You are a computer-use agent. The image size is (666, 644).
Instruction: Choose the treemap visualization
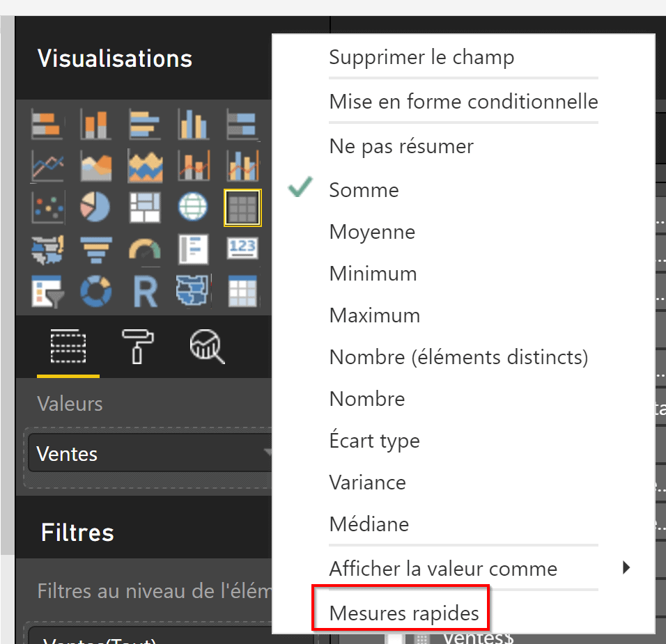[x=145, y=207]
